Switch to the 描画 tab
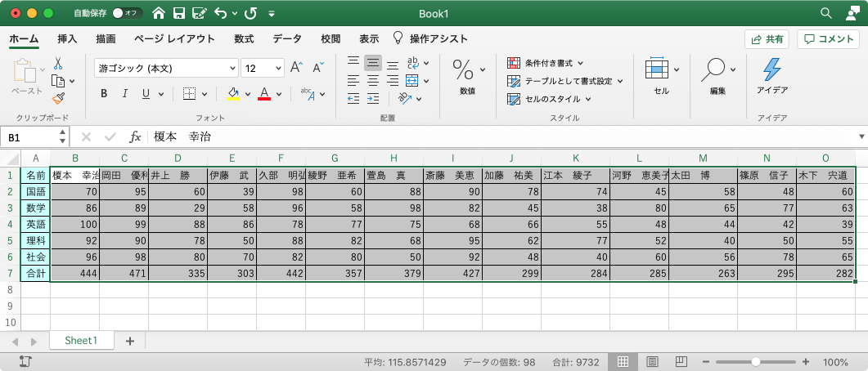This screenshot has width=868, height=371. click(x=106, y=38)
